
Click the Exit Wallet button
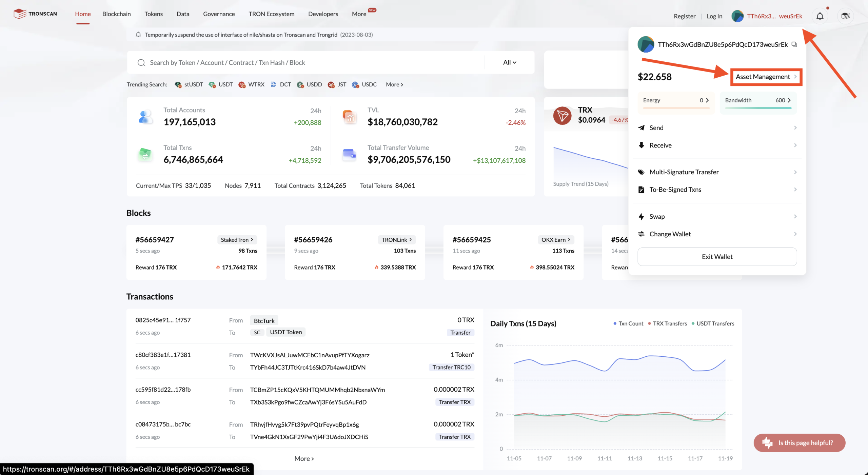[717, 257]
